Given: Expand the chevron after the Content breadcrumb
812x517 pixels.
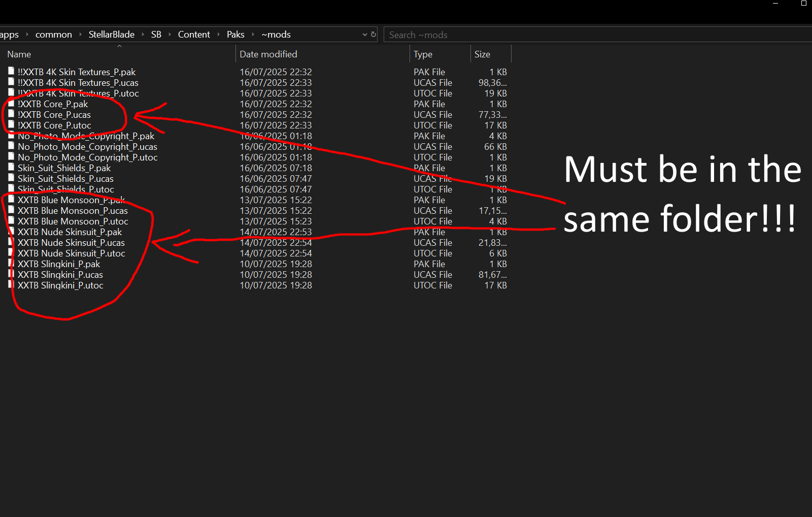Looking at the screenshot, I should (x=218, y=35).
